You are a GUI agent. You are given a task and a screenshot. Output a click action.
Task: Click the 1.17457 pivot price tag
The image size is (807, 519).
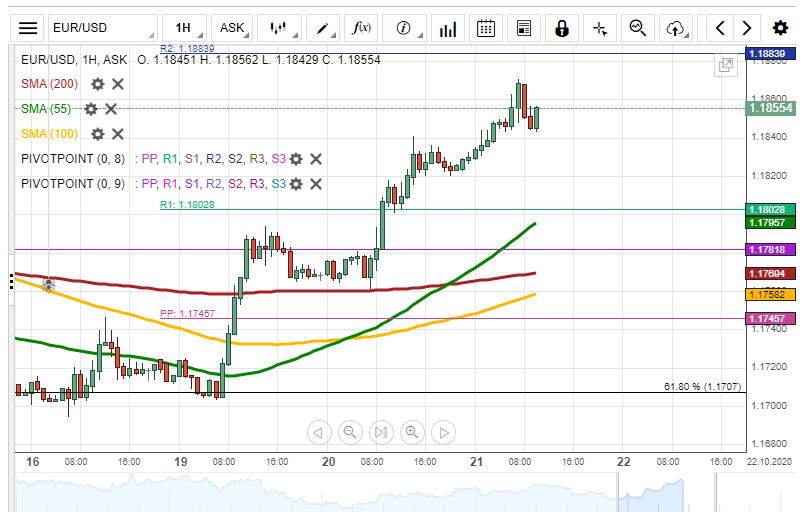coord(770,319)
